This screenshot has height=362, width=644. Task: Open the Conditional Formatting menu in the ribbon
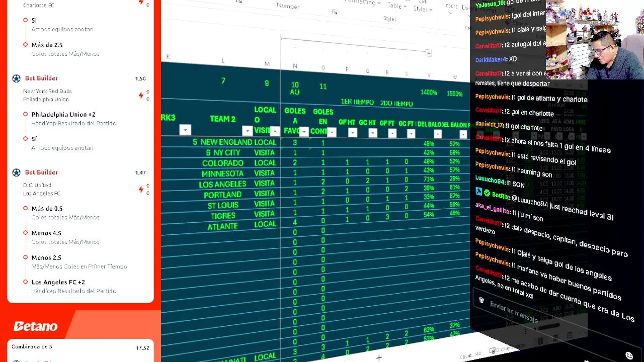[362, 3]
